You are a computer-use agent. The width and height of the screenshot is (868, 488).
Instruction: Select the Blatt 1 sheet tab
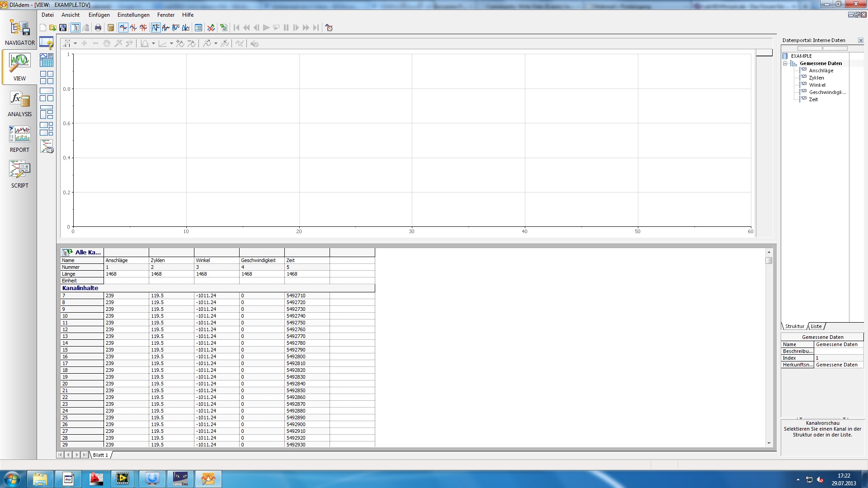[100, 455]
